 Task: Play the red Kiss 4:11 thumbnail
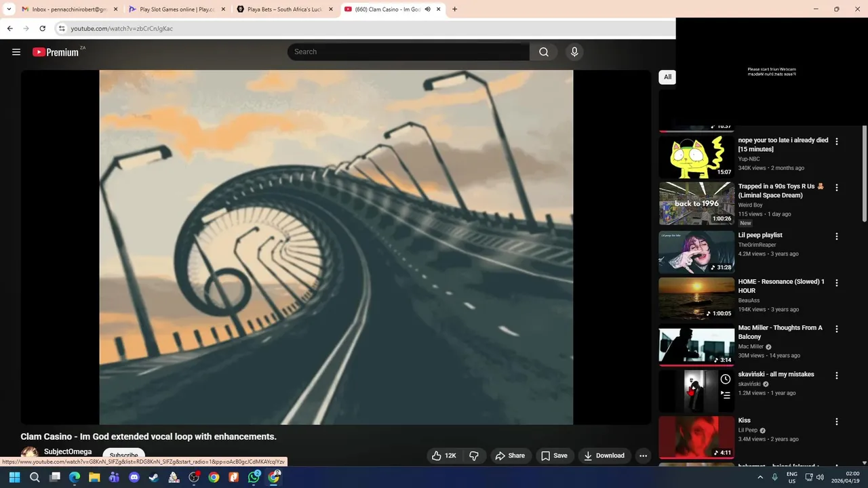tap(696, 437)
